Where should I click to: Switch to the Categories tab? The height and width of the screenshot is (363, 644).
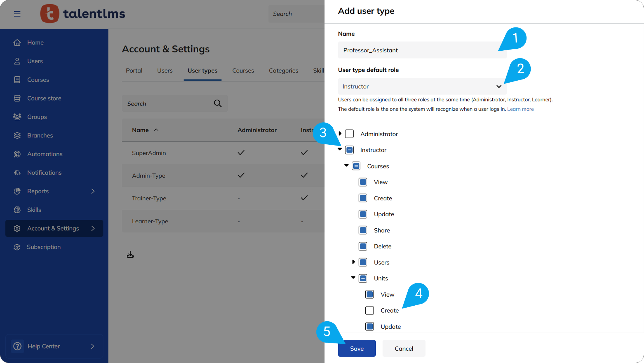pos(283,71)
